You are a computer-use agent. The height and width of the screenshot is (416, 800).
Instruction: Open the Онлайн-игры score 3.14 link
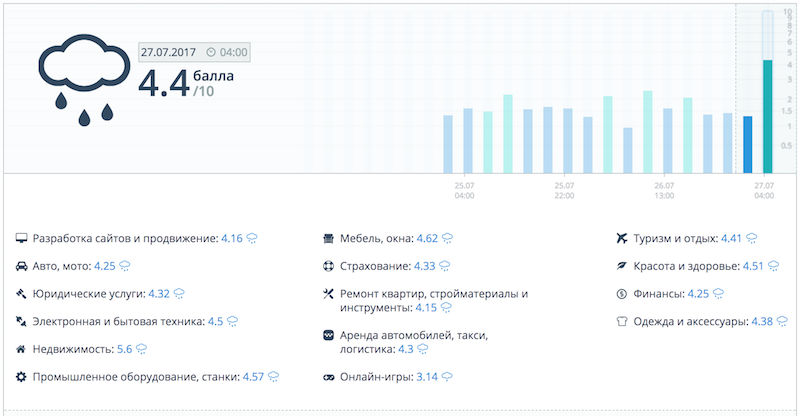[x=428, y=377]
